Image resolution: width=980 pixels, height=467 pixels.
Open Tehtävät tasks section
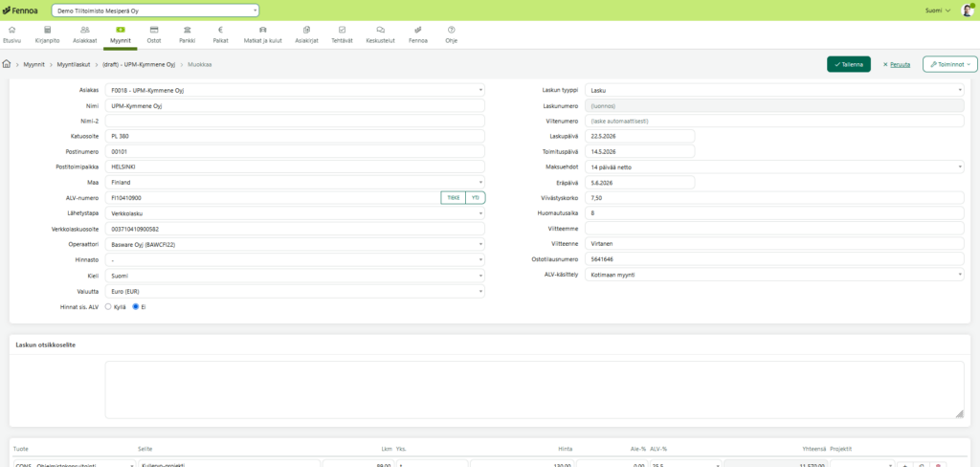coord(342,34)
